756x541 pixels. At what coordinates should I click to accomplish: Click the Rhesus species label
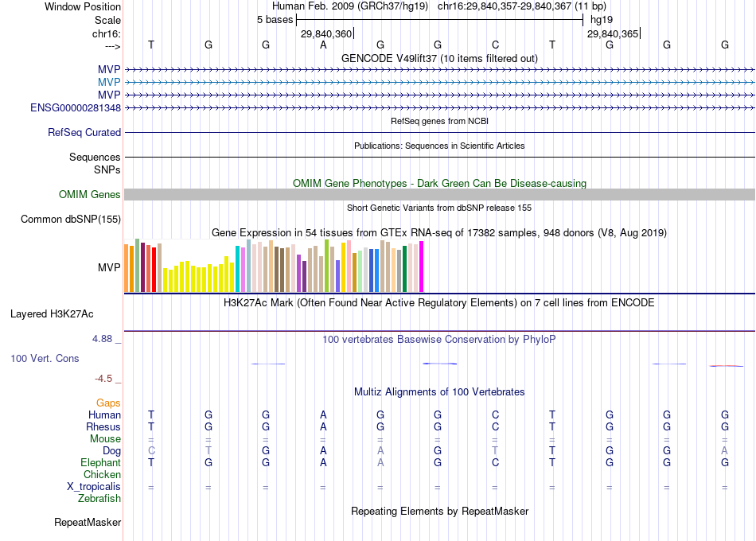(103, 426)
